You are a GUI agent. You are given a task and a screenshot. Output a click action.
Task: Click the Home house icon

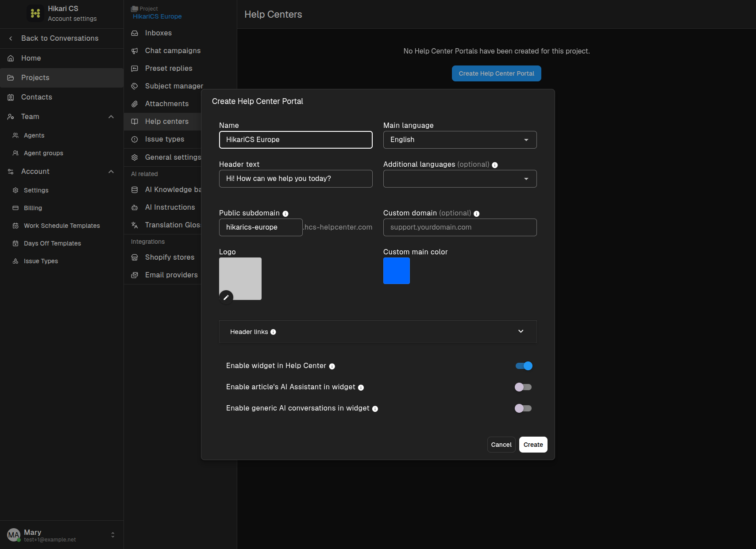click(11, 58)
